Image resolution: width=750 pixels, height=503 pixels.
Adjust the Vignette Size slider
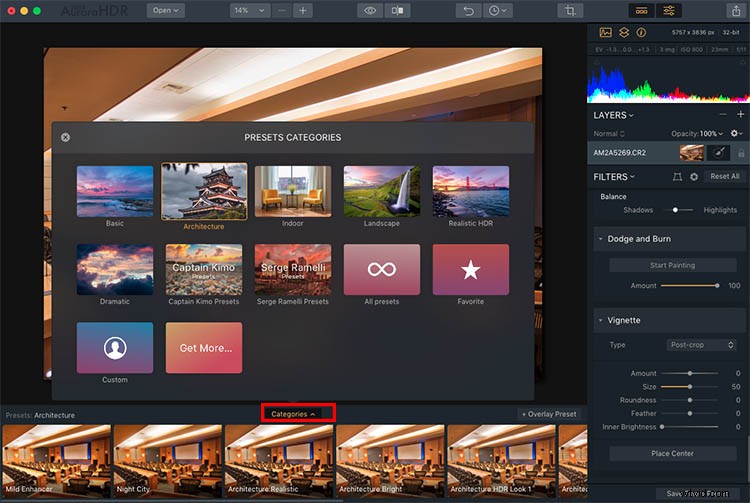(689, 386)
